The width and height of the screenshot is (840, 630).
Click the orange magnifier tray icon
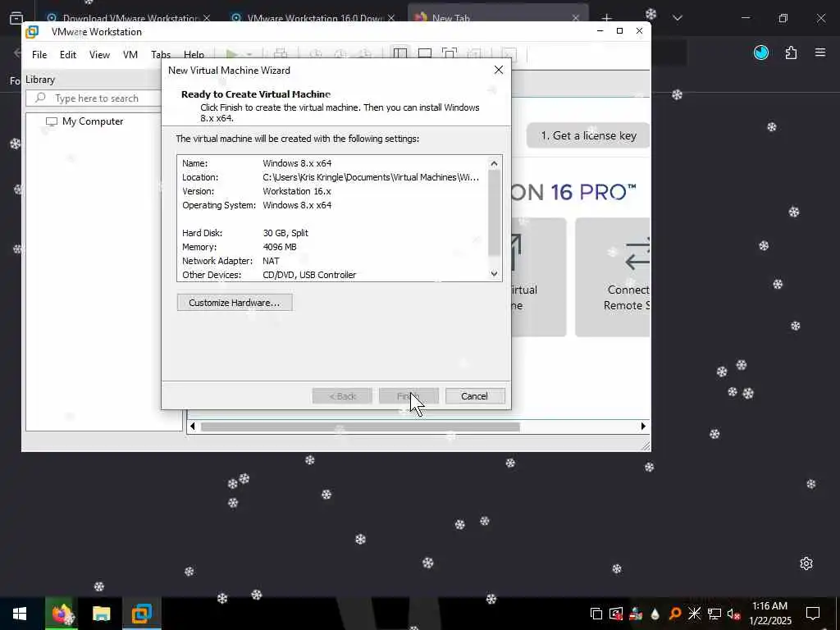(x=675, y=614)
